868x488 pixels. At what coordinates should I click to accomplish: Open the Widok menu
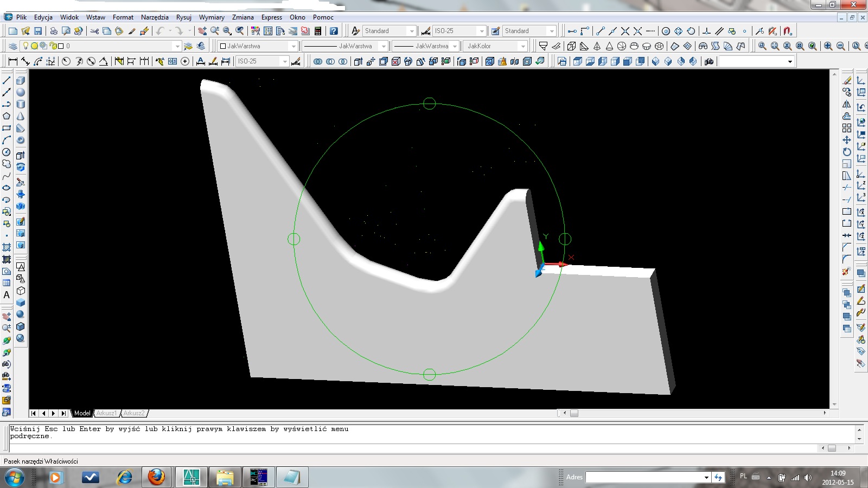pyautogui.click(x=69, y=17)
